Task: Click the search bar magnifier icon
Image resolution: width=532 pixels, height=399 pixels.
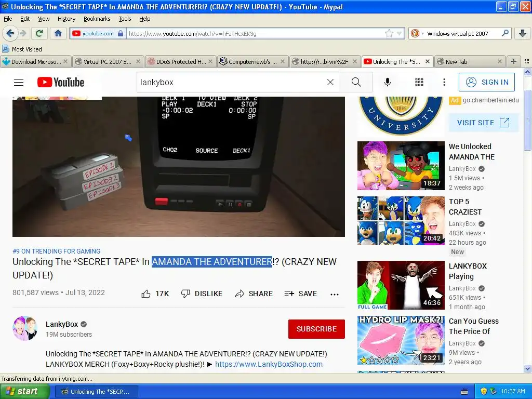Action: pyautogui.click(x=505, y=33)
